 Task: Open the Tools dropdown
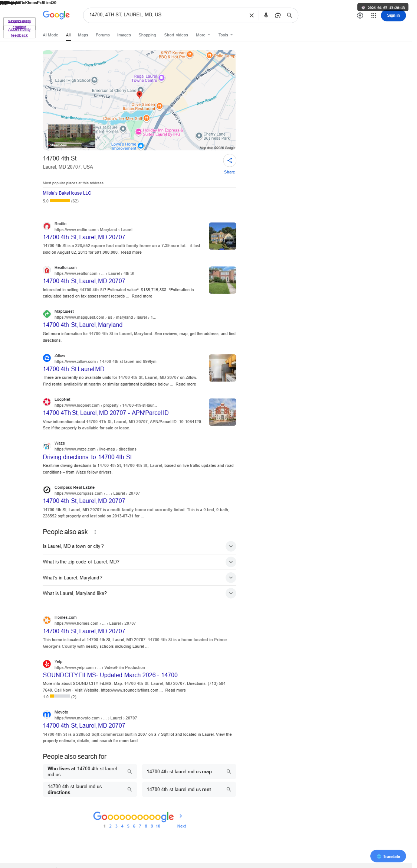tap(226, 35)
